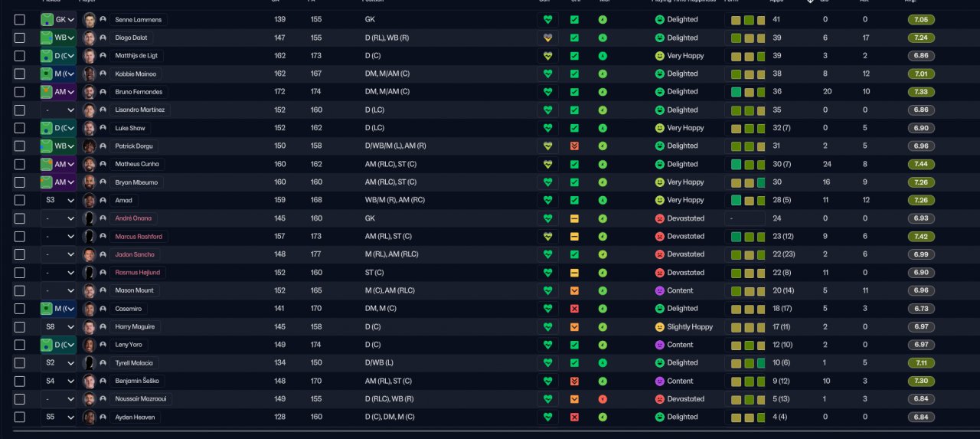Click the 7.33 average rating for Bruno Fernandes
The width and height of the screenshot is (980, 439).
(921, 92)
